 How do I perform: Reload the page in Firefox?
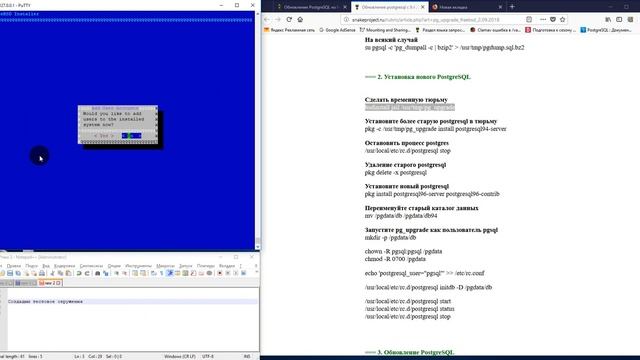(x=289, y=19)
